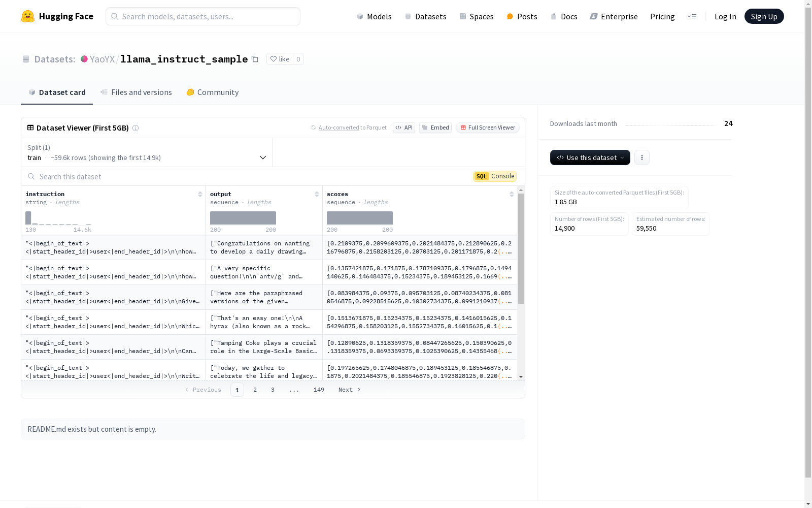Click the Embed button
The image size is (812, 508).
click(x=435, y=128)
